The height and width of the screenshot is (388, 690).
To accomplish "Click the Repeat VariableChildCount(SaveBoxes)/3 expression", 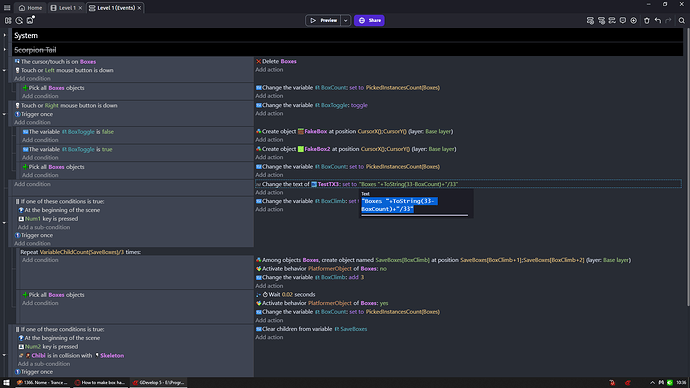I will point(82,252).
